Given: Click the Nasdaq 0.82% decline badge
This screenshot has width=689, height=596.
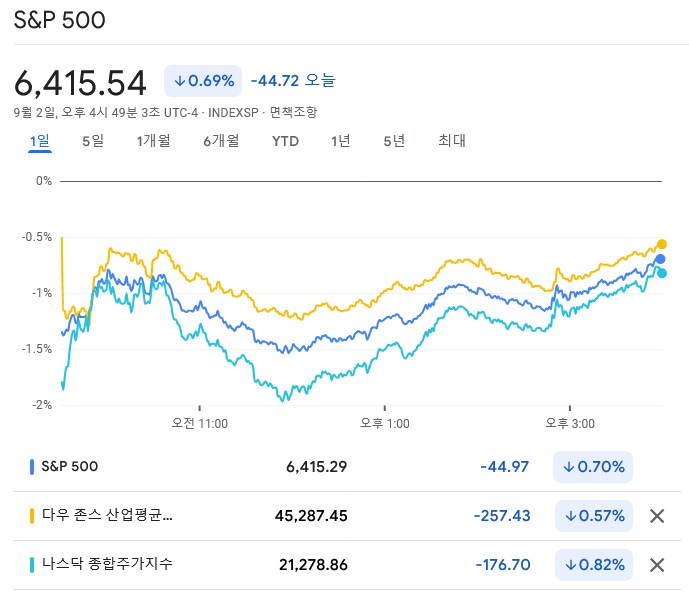Looking at the screenshot, I should tap(594, 565).
